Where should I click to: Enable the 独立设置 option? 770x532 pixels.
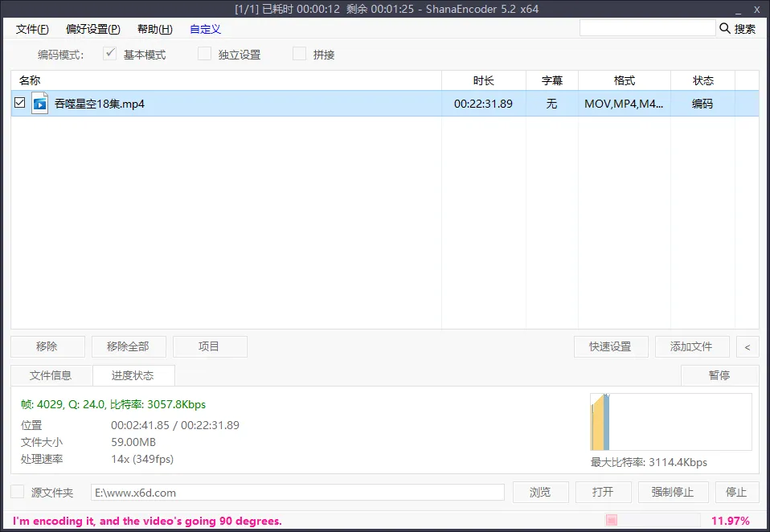click(x=204, y=54)
